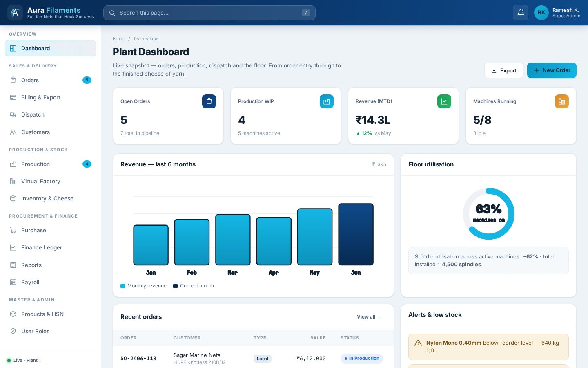
Task: Click the Export button
Action: [x=504, y=70]
